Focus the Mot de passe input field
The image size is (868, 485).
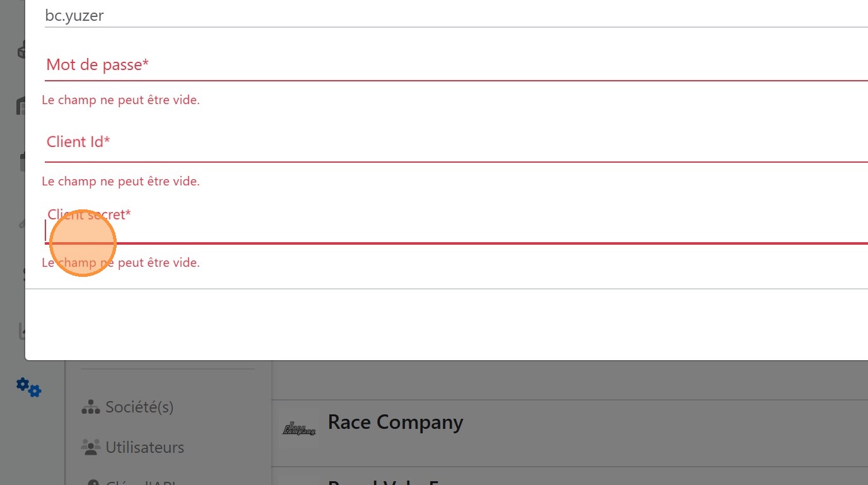[x=442, y=66]
